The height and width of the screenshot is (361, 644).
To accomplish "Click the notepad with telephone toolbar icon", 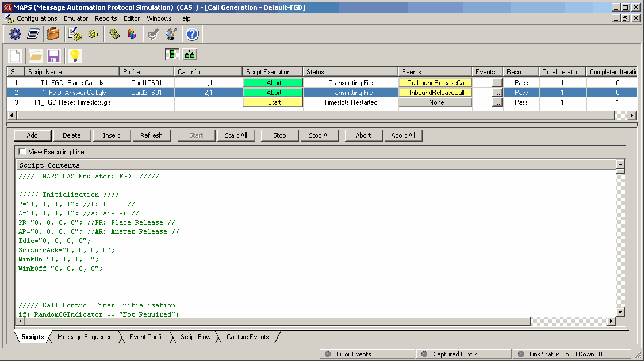I will 75,34.
